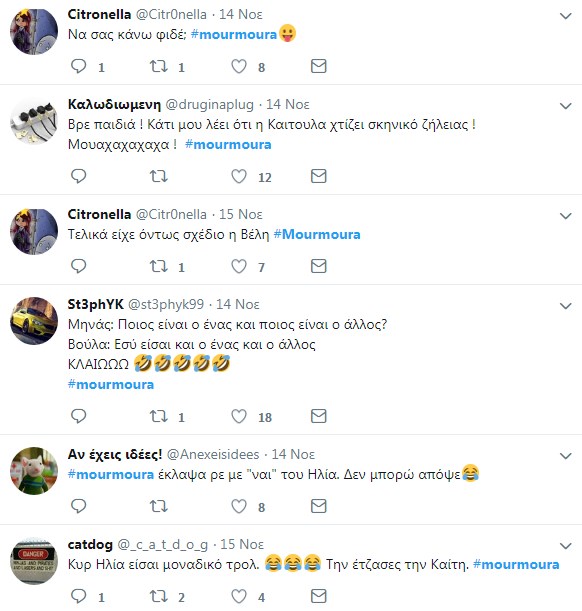Like the Καλωδιωμενη tweet with 12 likes
The height and width of the screenshot is (611, 582).
pyautogui.click(x=239, y=177)
